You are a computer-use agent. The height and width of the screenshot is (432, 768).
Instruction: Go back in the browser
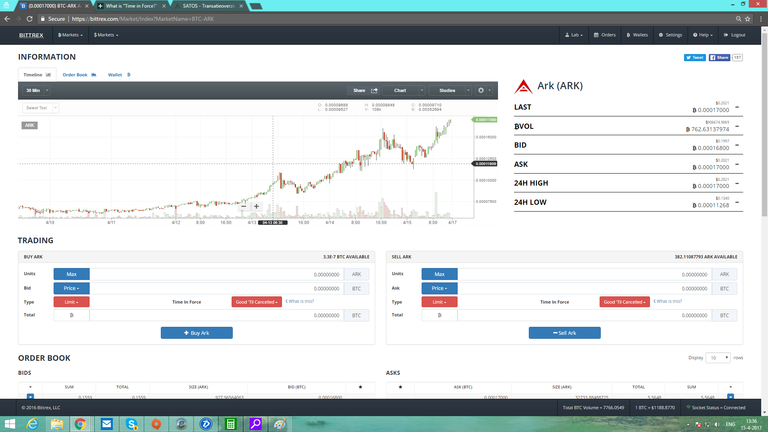coord(7,19)
